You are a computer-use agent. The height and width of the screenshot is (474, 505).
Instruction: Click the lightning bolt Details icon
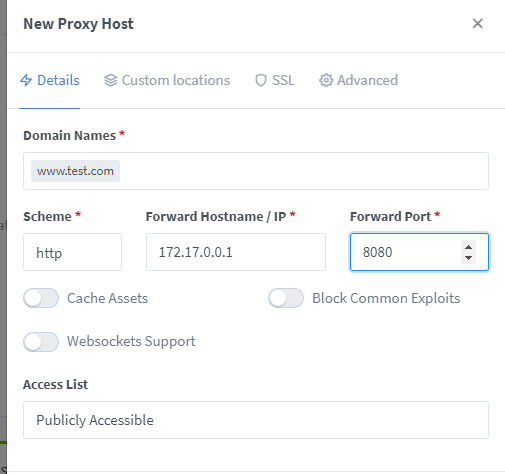click(x=26, y=80)
